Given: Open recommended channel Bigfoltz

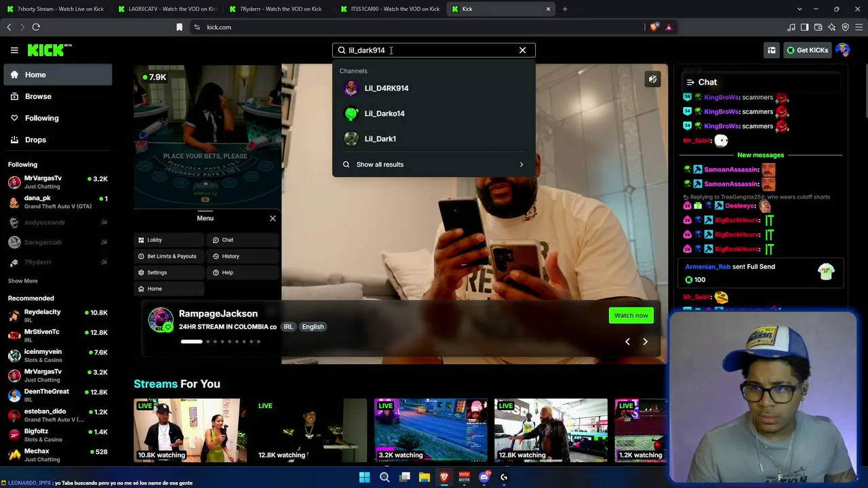Looking at the screenshot, I should pyautogui.click(x=58, y=435).
